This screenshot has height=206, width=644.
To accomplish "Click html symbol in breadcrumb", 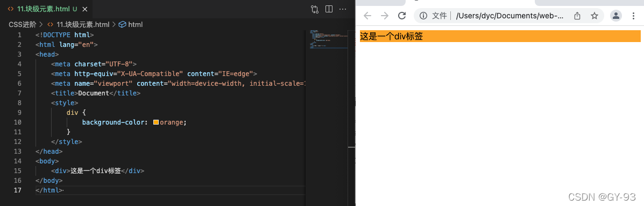I will pyautogui.click(x=135, y=24).
